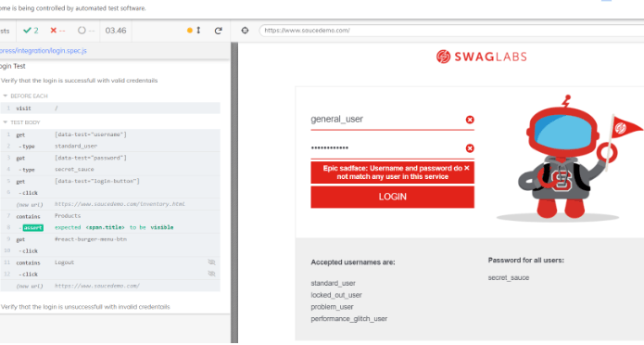This screenshot has width=644, height=345.
Task: Click the red LOGIN button
Action: tap(392, 197)
